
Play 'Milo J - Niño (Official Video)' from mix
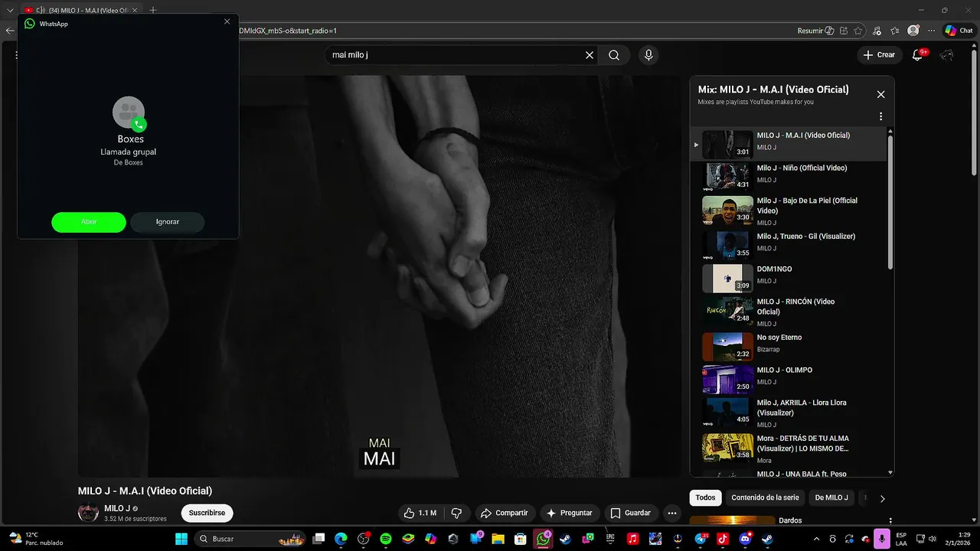click(x=789, y=175)
